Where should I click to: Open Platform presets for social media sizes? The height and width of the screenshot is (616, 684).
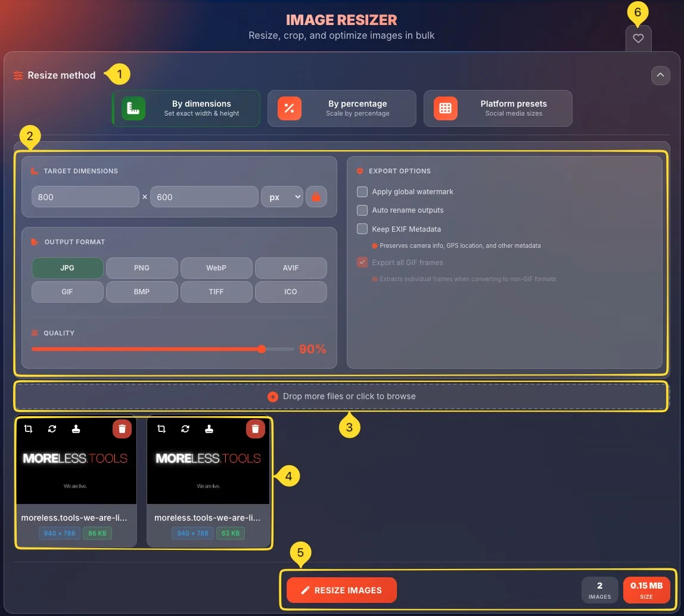point(498,108)
